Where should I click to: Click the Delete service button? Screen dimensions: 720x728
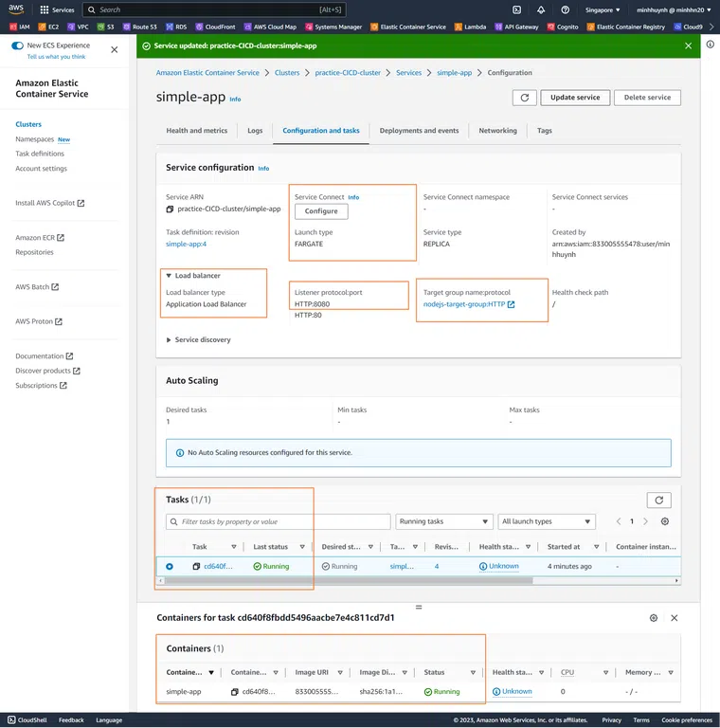pos(647,98)
